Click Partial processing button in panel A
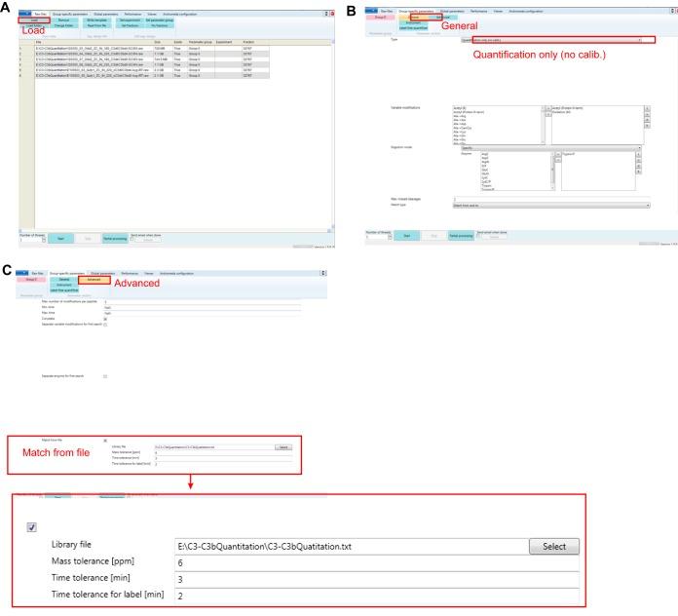678x616 pixels. coord(115,238)
